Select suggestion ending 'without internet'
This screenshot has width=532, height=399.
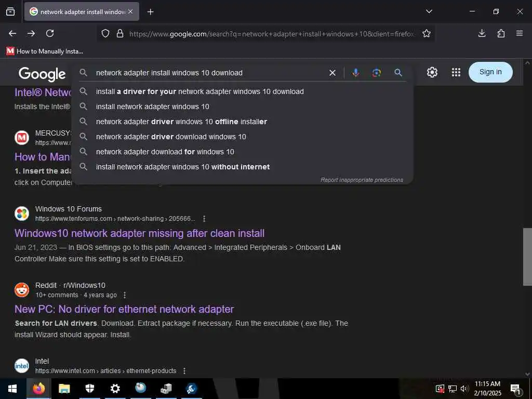click(x=243, y=167)
